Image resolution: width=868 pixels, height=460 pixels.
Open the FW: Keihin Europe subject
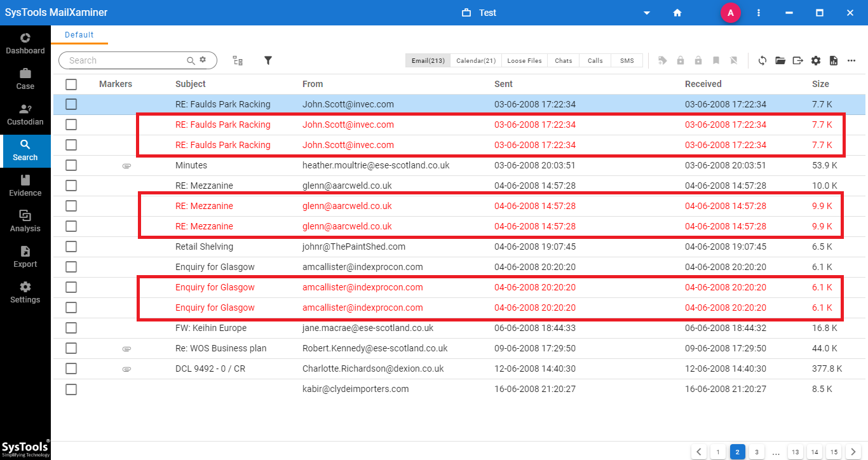[x=211, y=328]
